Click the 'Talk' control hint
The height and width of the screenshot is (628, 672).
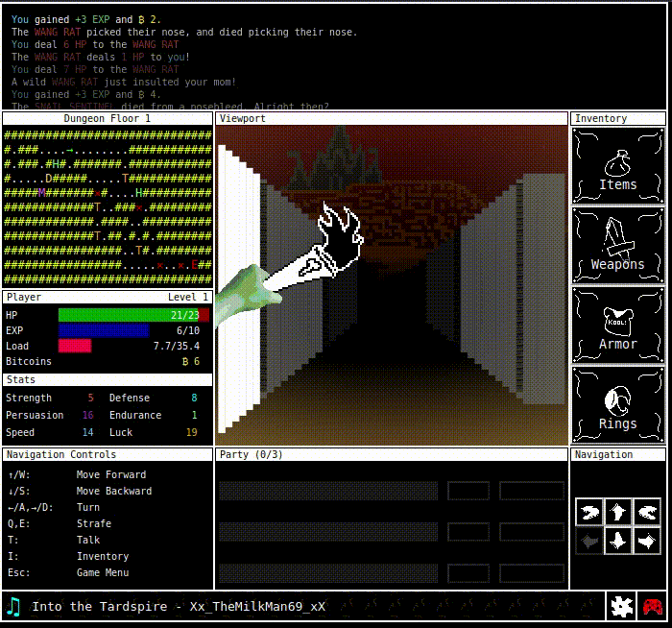tap(88, 540)
